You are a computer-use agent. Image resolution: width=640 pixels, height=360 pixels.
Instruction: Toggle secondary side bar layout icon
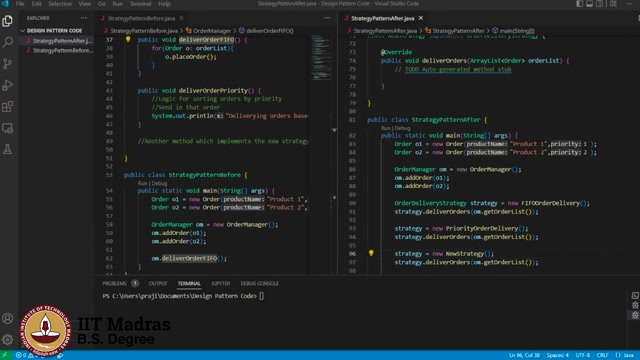click(x=599, y=4)
